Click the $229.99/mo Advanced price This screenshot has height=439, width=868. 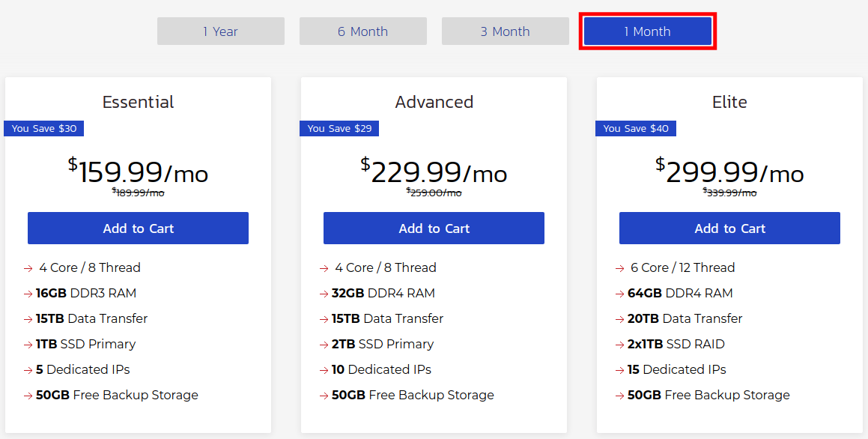(x=434, y=173)
